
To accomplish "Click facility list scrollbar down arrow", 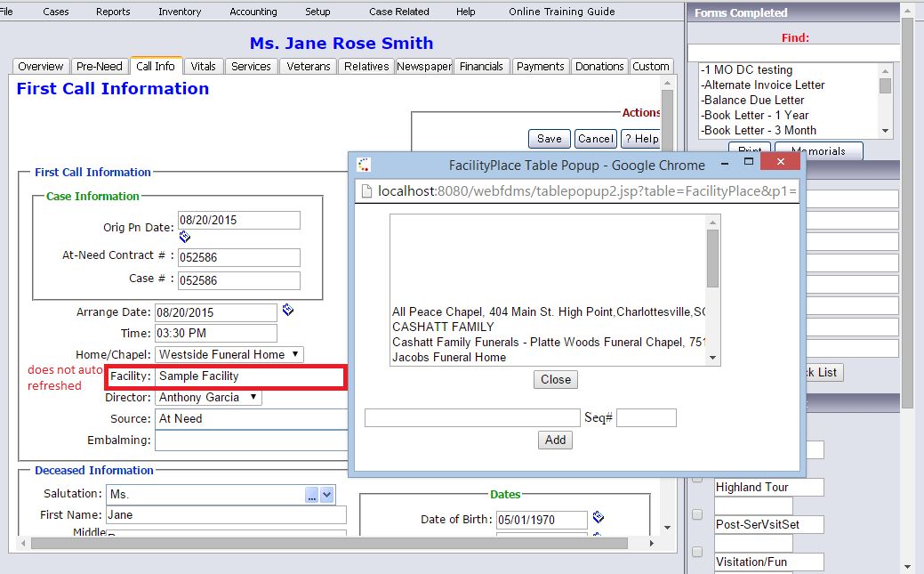I will tap(712, 358).
